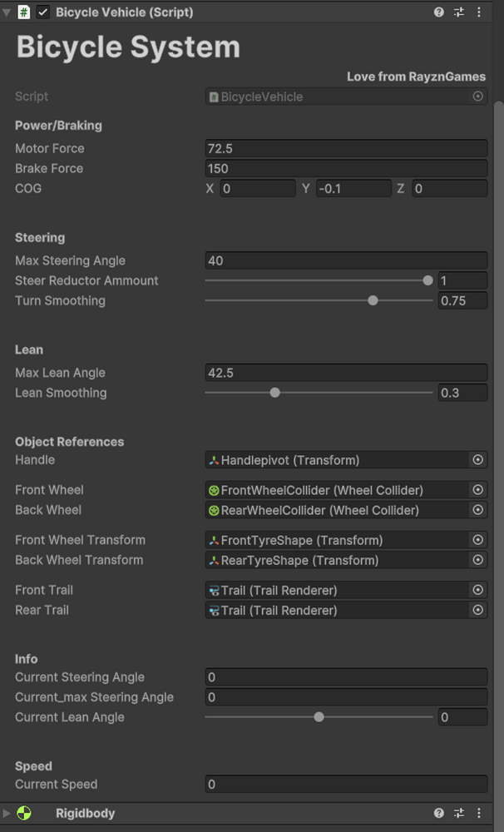The height and width of the screenshot is (832, 504).
Task: Open Bicycle Vehicle preset selector icon
Action: pos(459,12)
